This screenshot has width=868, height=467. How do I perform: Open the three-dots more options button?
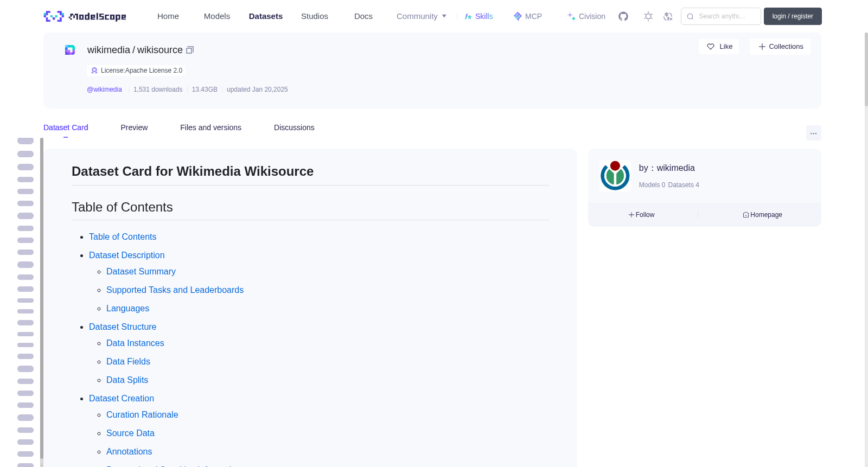[813, 133]
